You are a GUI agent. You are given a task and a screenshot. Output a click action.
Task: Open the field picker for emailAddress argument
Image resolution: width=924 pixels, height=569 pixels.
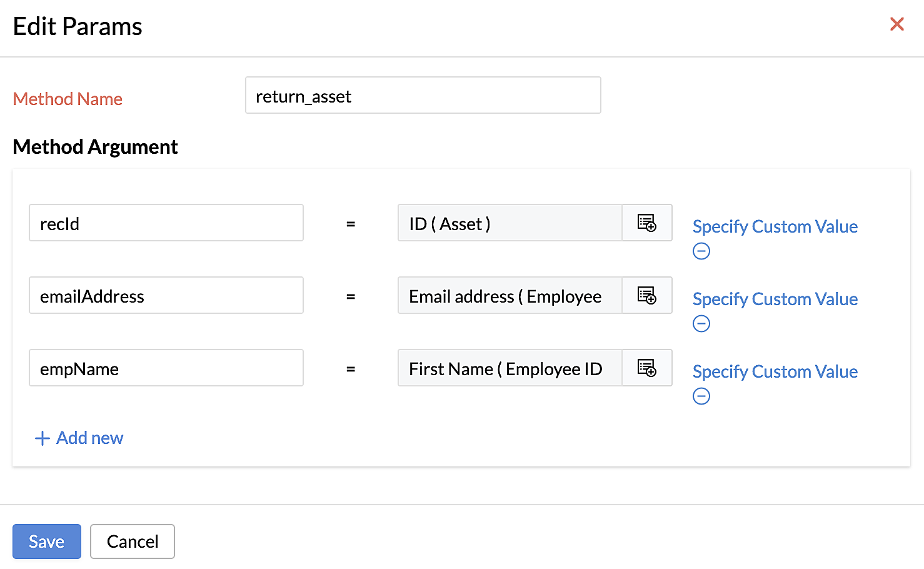point(647,295)
